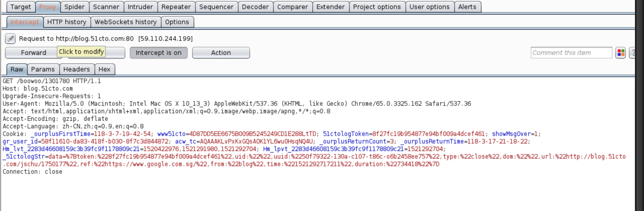Select the Decoder tab
The width and height of the screenshot is (644, 211).
[x=255, y=7]
